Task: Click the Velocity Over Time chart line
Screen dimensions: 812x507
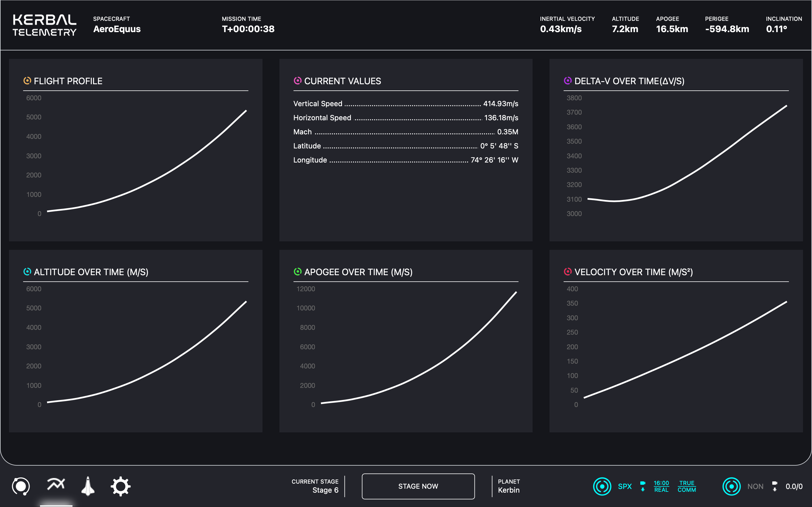Action: (x=688, y=354)
